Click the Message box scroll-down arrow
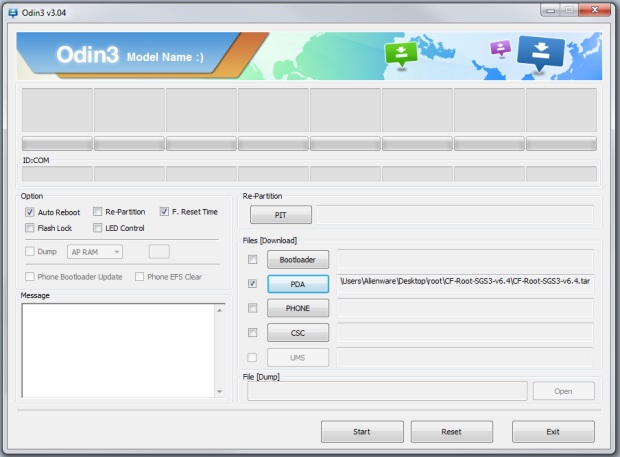The height and width of the screenshot is (457, 620). (x=220, y=391)
